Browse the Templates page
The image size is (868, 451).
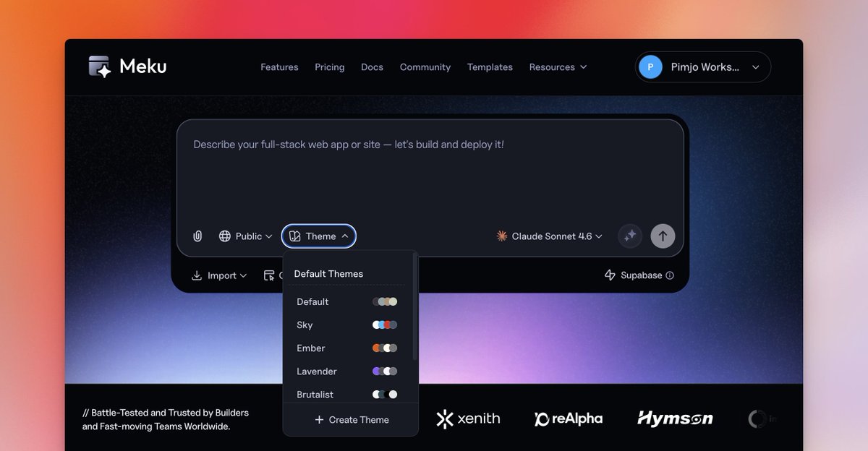[x=490, y=67]
